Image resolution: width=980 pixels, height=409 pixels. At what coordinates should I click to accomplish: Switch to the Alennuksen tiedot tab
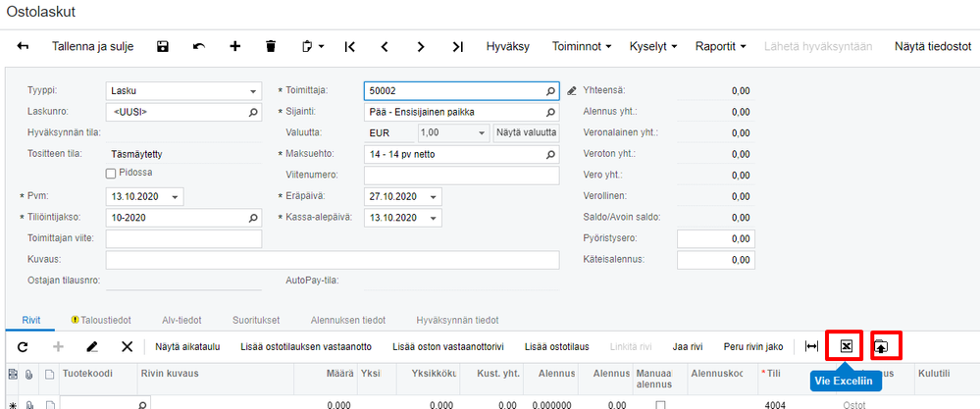click(348, 321)
